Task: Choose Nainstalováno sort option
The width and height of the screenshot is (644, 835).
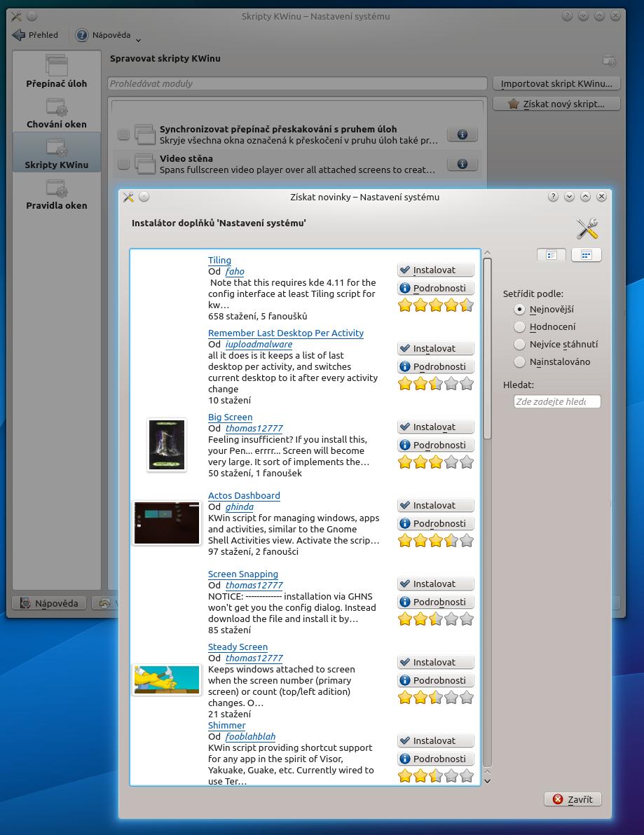Action: (x=552, y=362)
